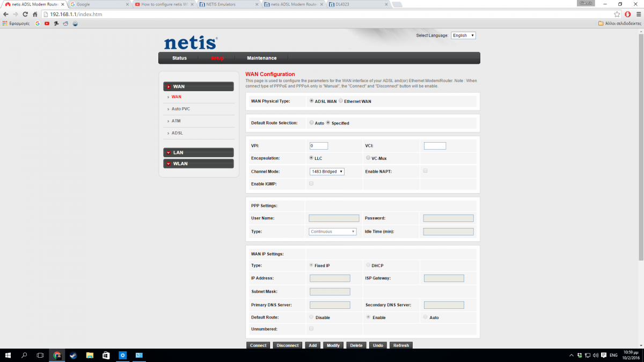Open the red AdBlock extension icon
The image size is (644, 362).
coord(627,14)
